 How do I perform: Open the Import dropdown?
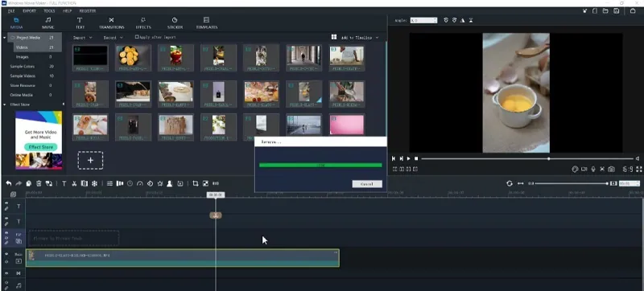point(83,37)
